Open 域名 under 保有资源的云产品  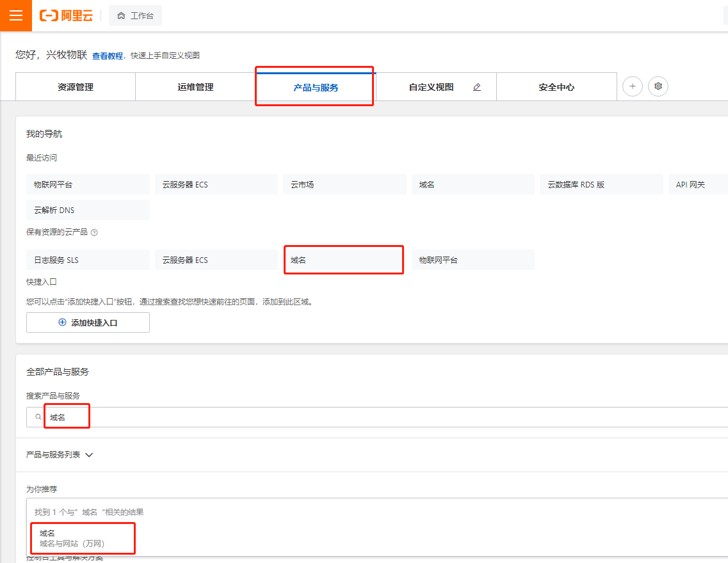344,260
